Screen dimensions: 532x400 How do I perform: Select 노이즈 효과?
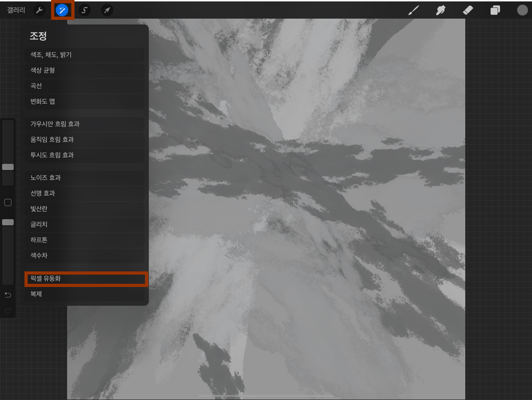[85, 178]
